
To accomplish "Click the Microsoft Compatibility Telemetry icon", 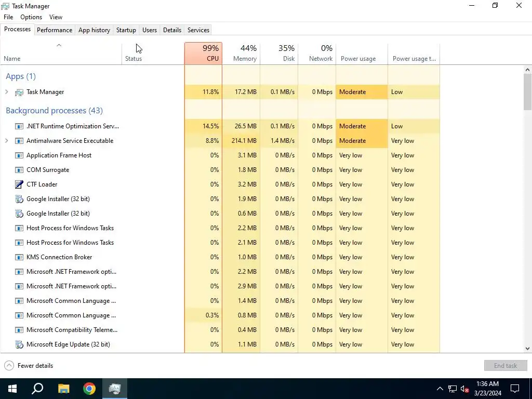I will coord(19,330).
